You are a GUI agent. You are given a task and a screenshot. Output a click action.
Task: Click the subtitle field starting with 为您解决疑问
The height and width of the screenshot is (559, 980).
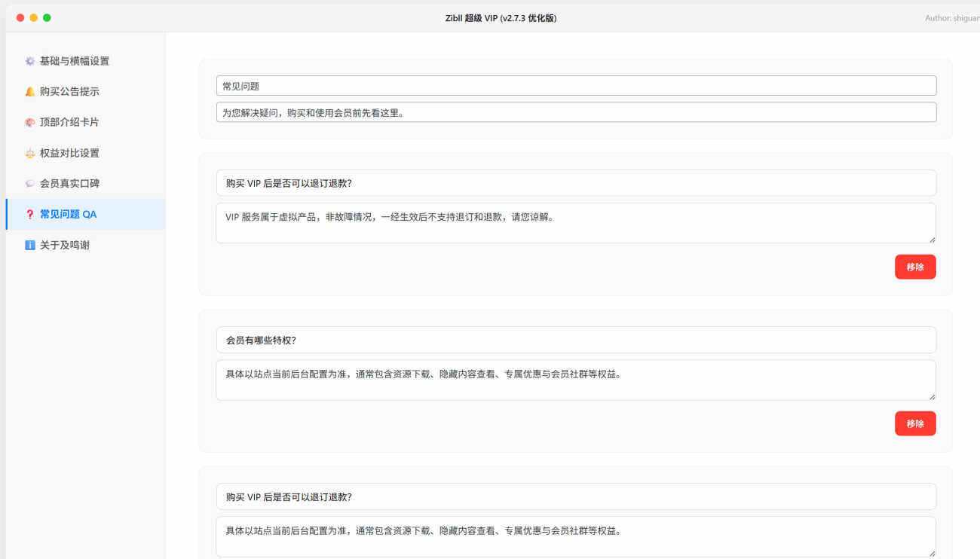[x=576, y=112]
